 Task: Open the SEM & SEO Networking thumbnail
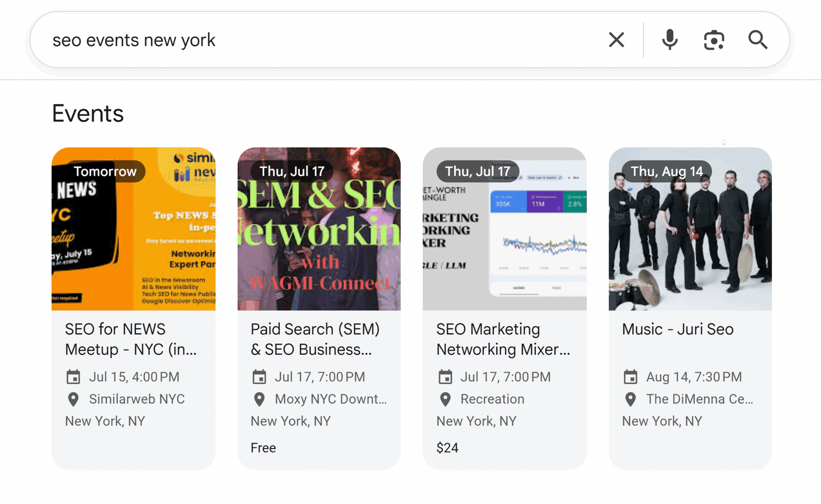319,229
